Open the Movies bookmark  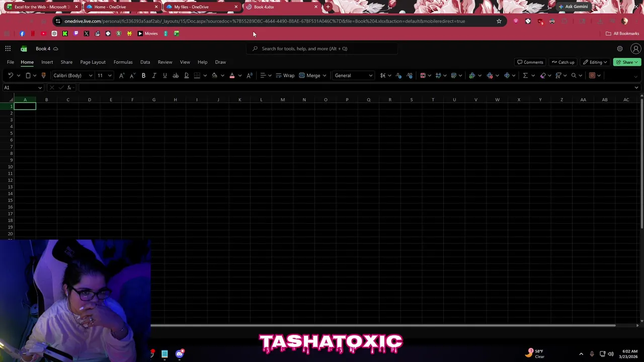[x=147, y=34]
